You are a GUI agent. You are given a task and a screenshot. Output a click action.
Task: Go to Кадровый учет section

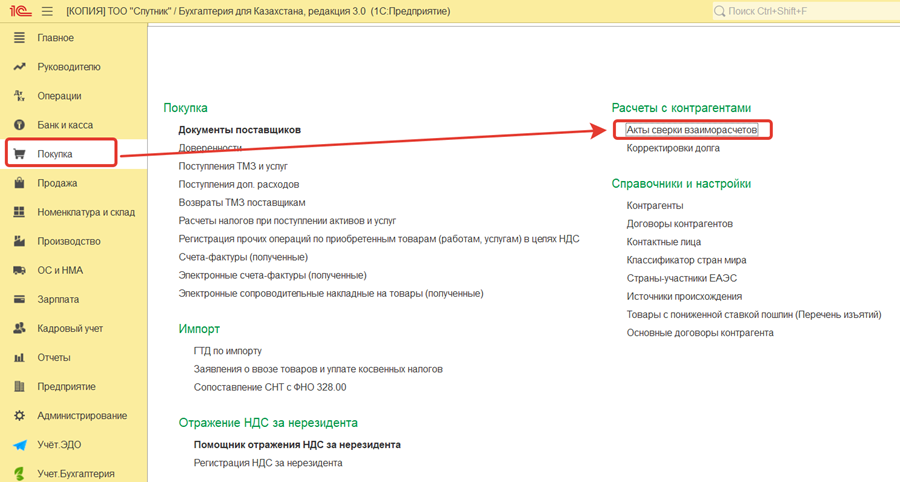(x=70, y=328)
